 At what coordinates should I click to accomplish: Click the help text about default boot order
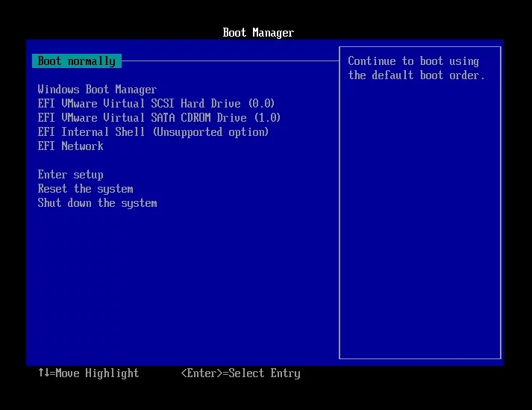pyautogui.click(x=416, y=69)
